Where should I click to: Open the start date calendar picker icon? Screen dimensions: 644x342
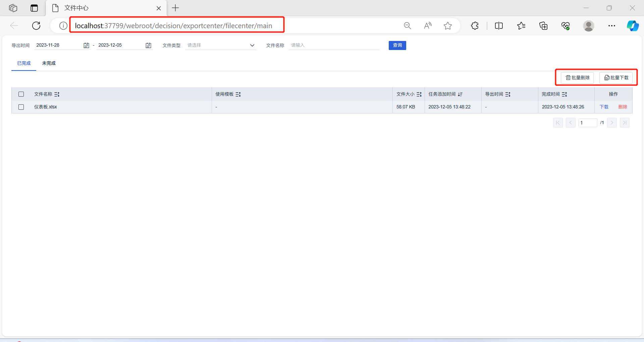86,45
